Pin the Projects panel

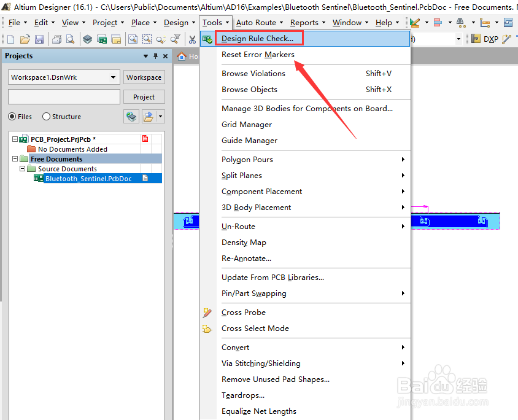click(x=156, y=56)
